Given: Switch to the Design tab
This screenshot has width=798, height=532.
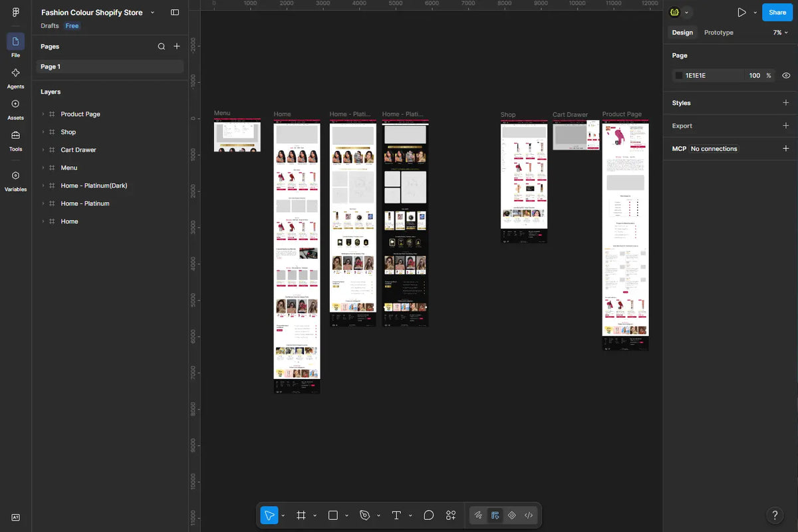Looking at the screenshot, I should [682, 33].
